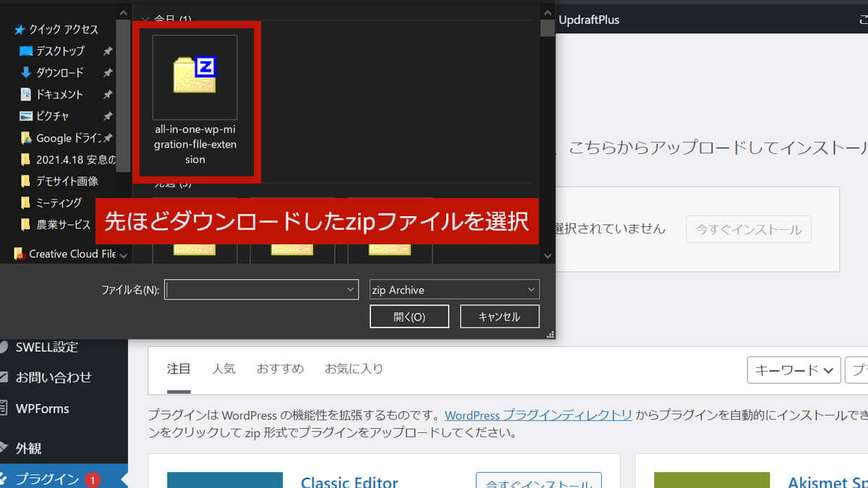Open SWELL設定 in the WordPress admin menu
Image resolution: width=868 pixels, height=488 pixels.
[47, 347]
